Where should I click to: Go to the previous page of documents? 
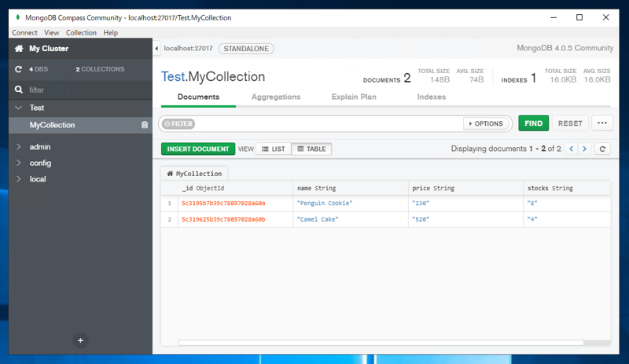coord(572,149)
